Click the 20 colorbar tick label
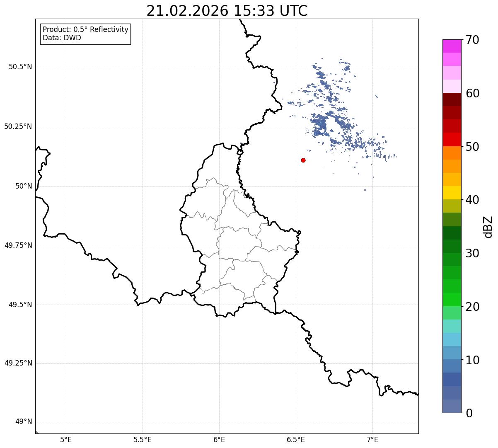The width and height of the screenshot is (498, 448). [x=472, y=307]
